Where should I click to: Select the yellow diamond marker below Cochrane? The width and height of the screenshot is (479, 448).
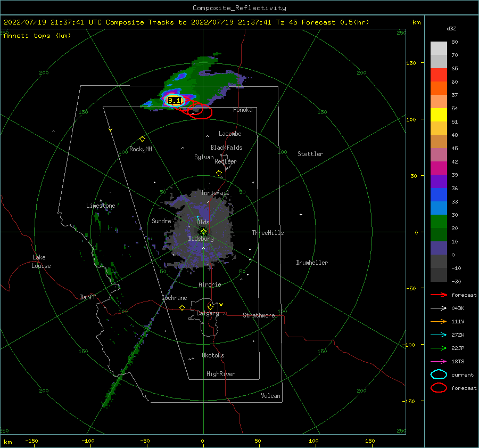(x=183, y=308)
